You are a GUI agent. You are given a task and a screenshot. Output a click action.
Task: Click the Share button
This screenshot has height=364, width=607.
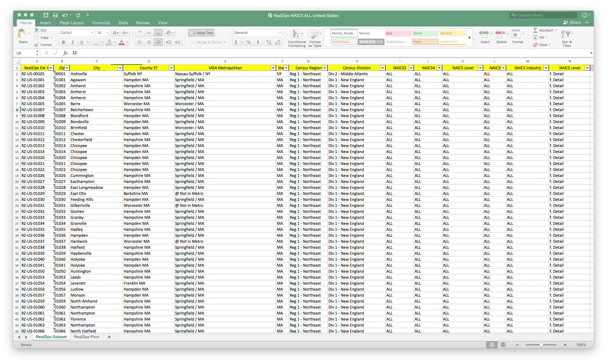coord(572,22)
